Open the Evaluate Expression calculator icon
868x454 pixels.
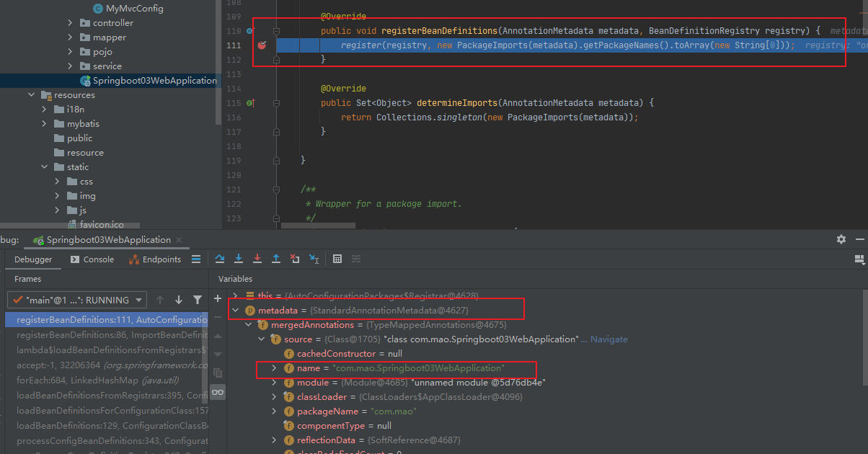[337, 259]
